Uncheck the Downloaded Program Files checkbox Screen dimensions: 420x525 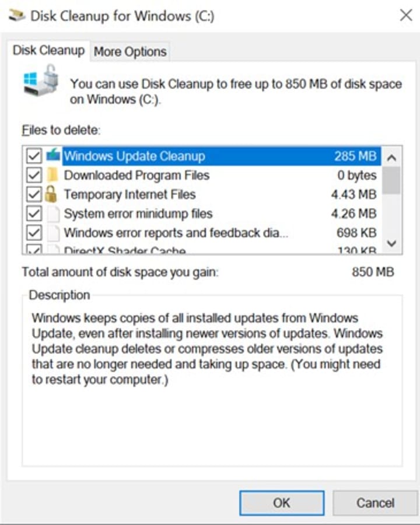pos(34,175)
